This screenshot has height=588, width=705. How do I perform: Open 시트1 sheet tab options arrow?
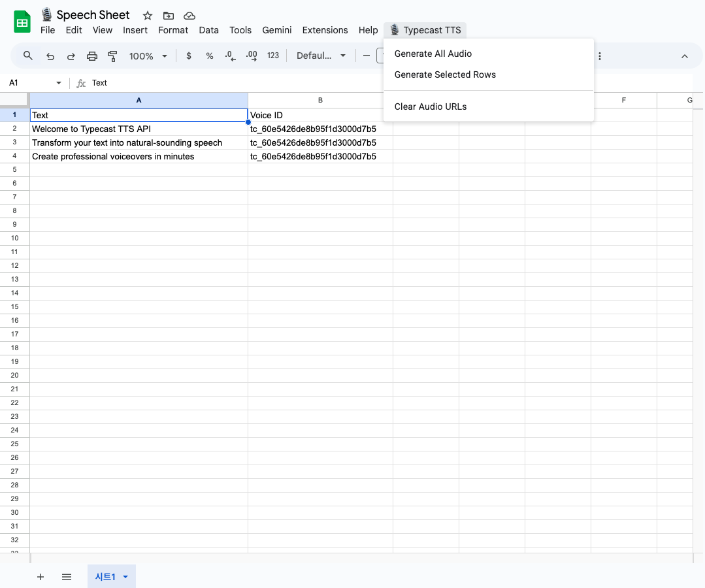pos(125,577)
